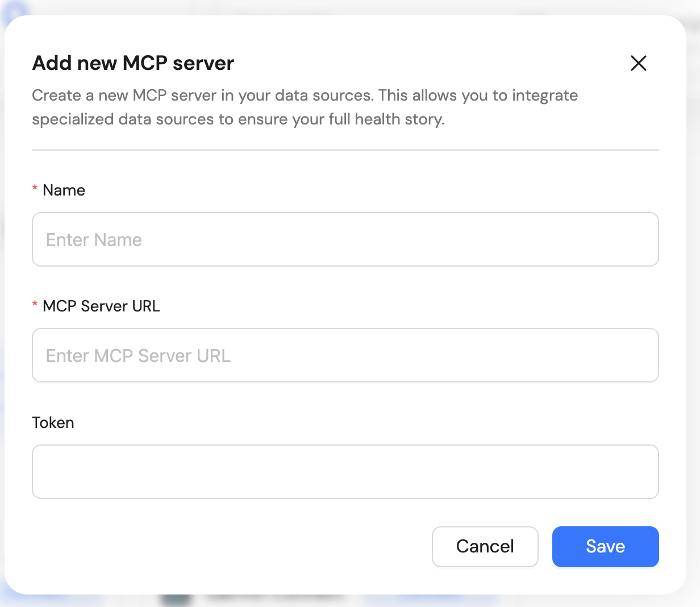
Task: Click the Name placeholder text
Action: coord(94,239)
